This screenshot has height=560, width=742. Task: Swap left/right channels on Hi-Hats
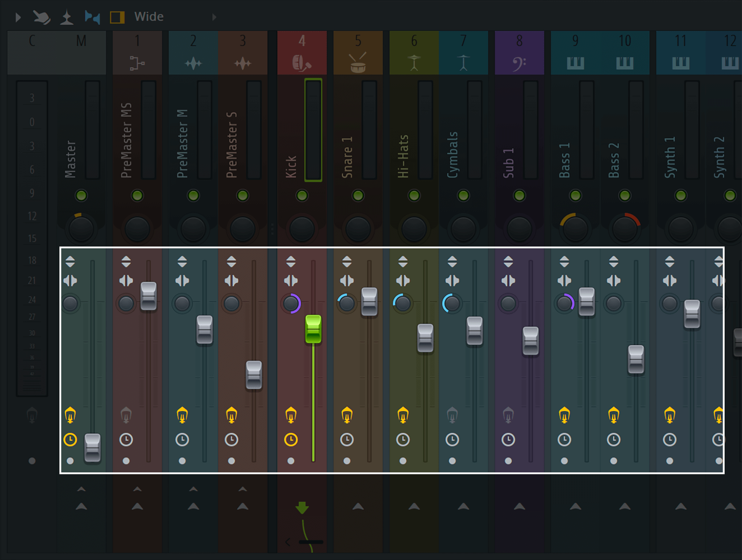(403, 281)
